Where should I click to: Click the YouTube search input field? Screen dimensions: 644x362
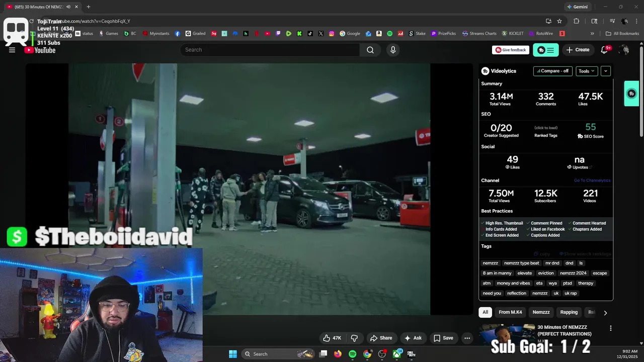pos(270,50)
